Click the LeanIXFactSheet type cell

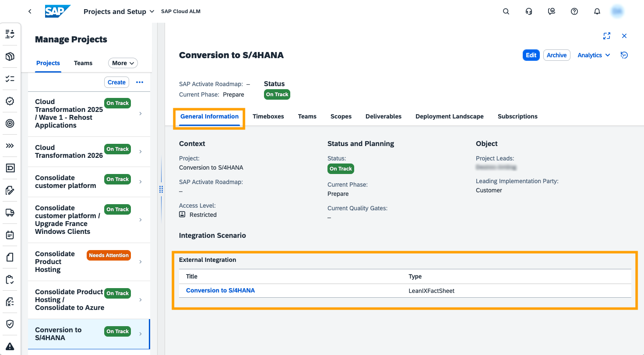pos(431,291)
